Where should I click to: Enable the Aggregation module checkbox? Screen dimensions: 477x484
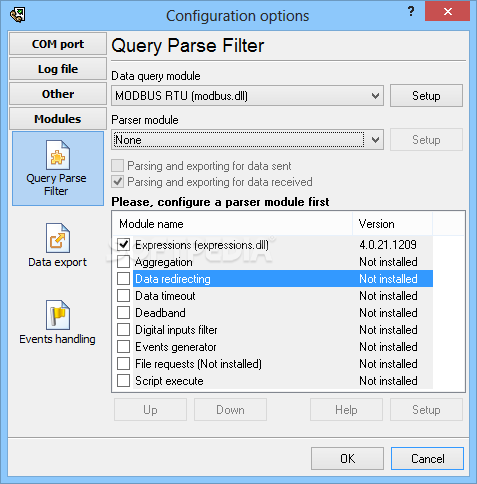tap(123, 262)
